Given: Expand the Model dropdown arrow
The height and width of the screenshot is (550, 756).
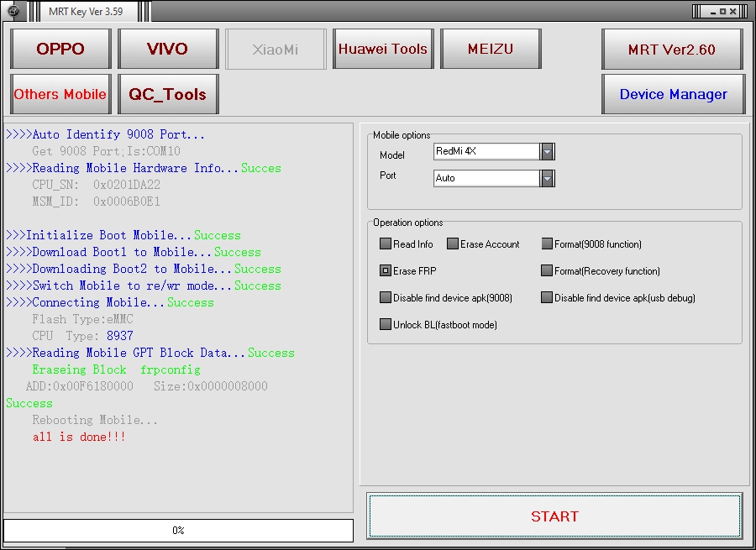Looking at the screenshot, I should click(x=547, y=151).
